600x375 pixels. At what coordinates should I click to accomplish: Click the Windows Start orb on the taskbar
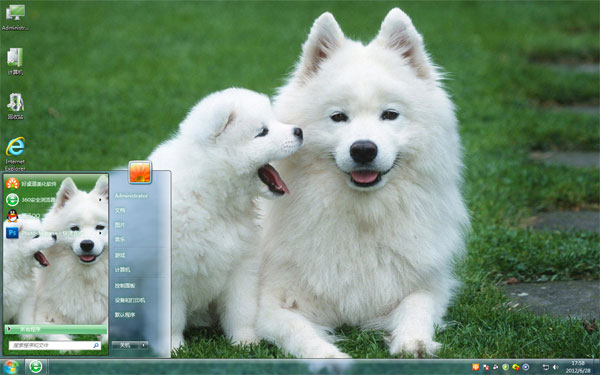(11, 367)
